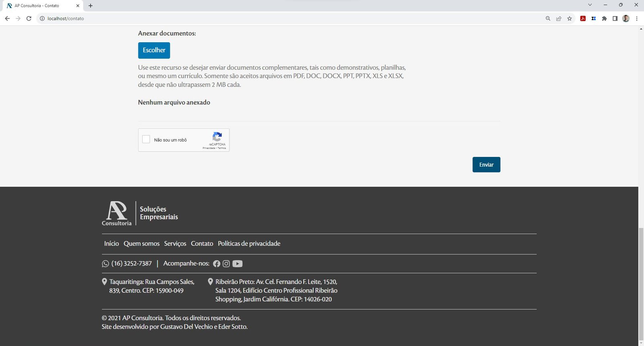Bookmark this page with the star icon
Image resolution: width=644 pixels, height=346 pixels.
(x=570, y=19)
